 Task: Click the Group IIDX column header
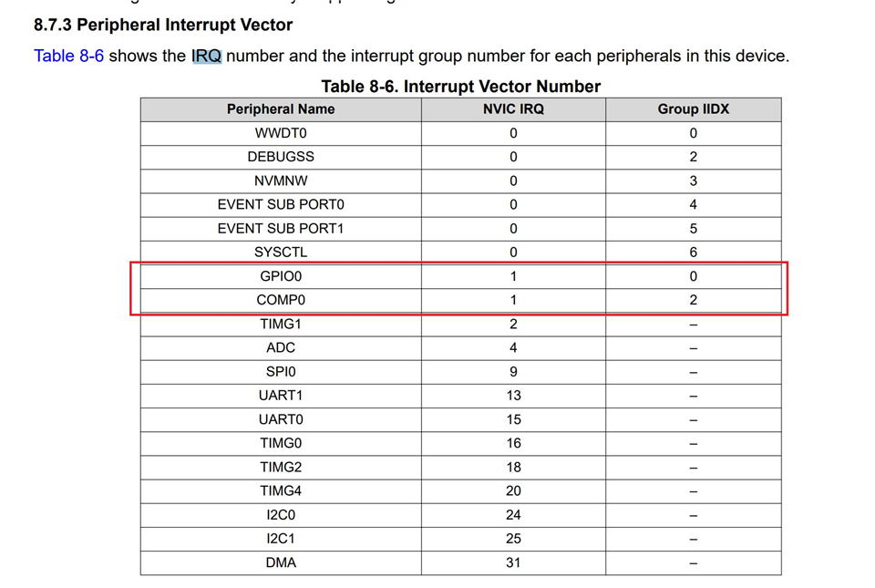[x=693, y=109]
